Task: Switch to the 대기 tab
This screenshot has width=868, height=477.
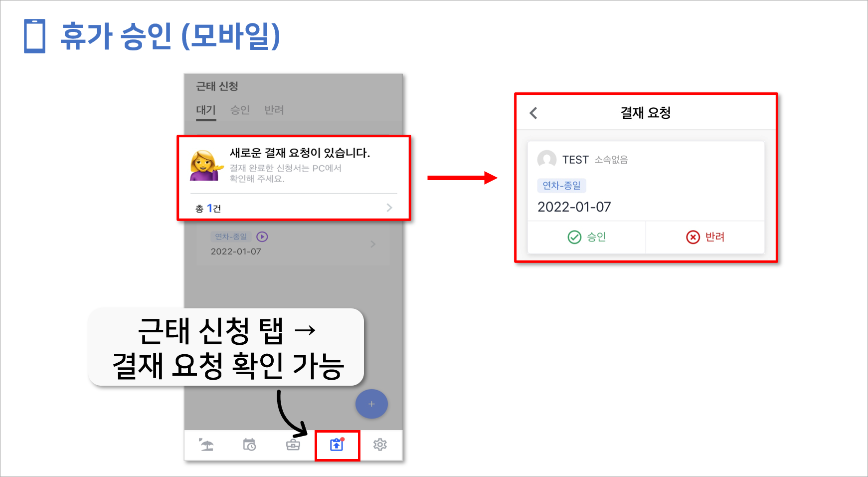Action: pos(206,110)
